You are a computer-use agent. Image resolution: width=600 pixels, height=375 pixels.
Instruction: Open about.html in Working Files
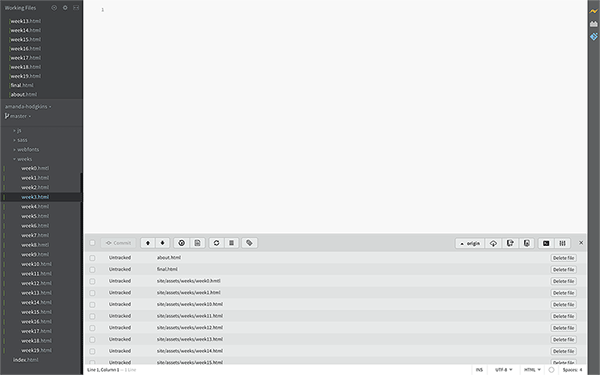click(23, 95)
